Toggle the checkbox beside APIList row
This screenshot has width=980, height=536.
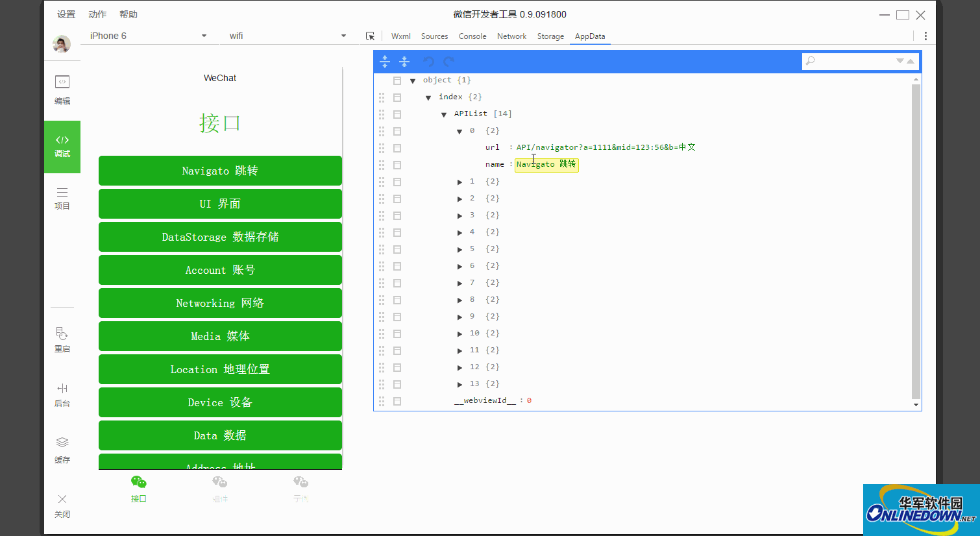397,114
